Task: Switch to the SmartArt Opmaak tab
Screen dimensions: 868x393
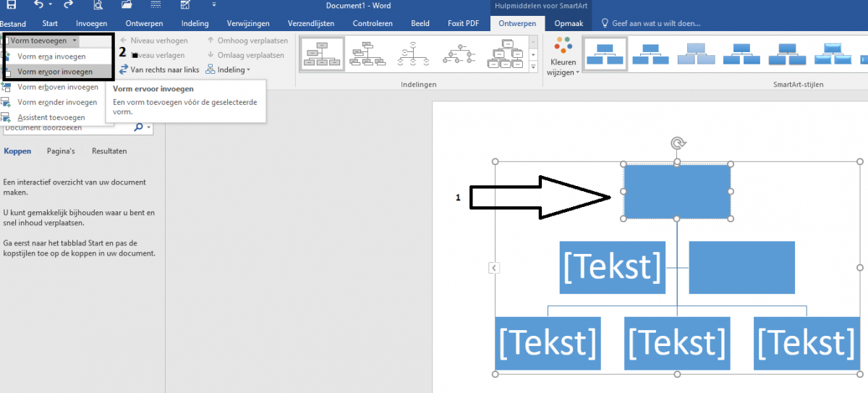Action: 569,23
